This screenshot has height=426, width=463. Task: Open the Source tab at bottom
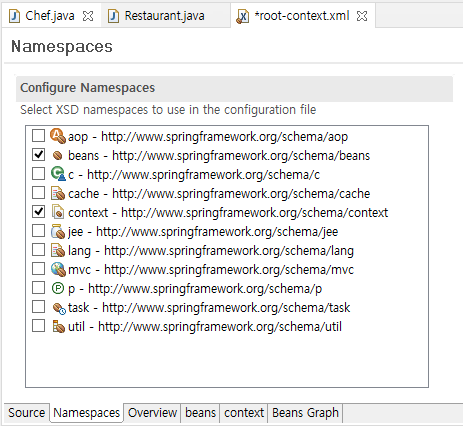(27, 413)
